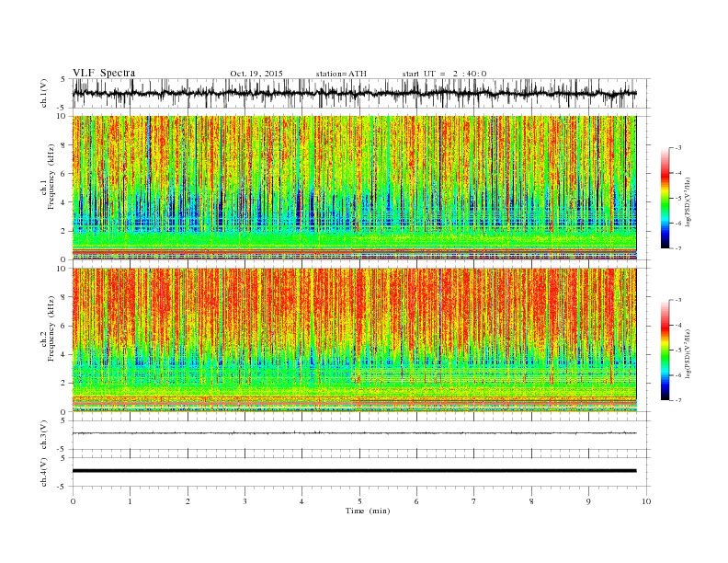
Task: Click the "start UT = 2 :40: 0" text
Action: [x=445, y=74]
